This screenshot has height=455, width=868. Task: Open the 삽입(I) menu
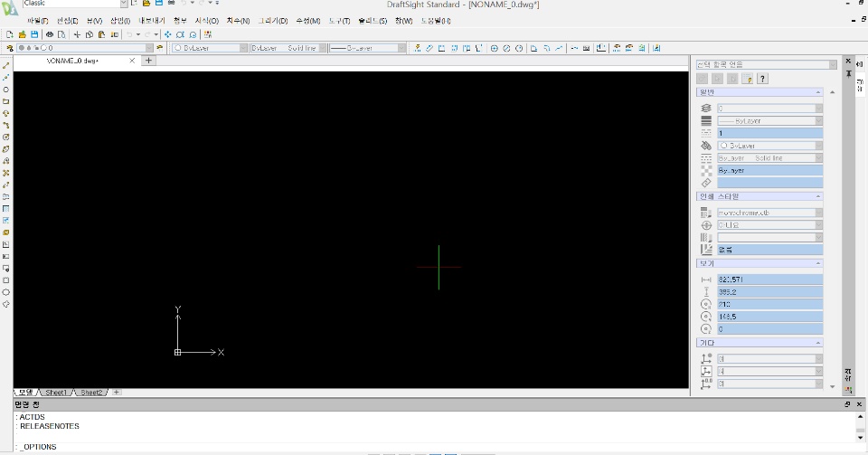[x=120, y=21]
